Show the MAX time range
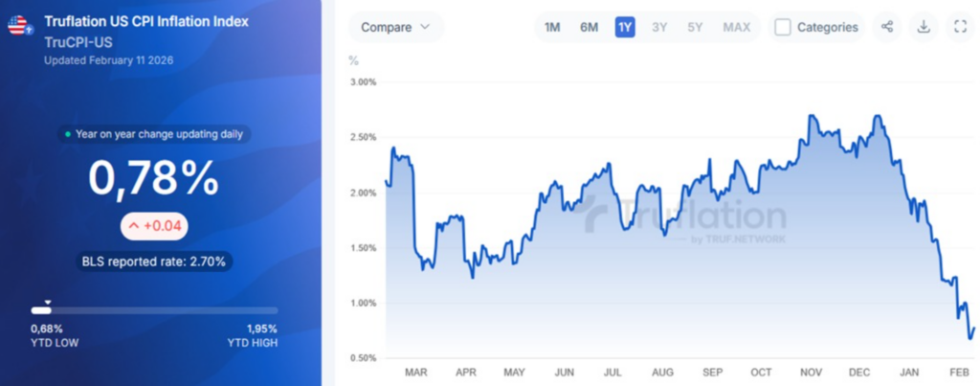 coord(736,28)
